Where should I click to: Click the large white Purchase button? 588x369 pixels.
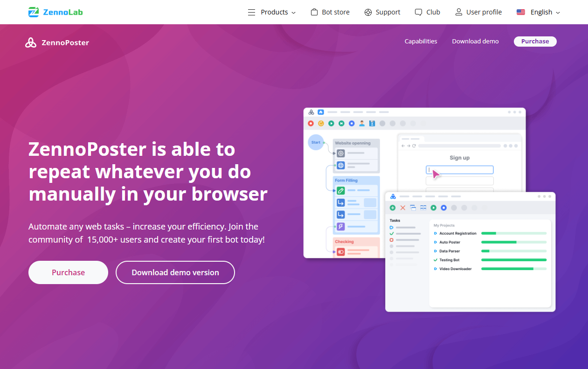pos(68,272)
